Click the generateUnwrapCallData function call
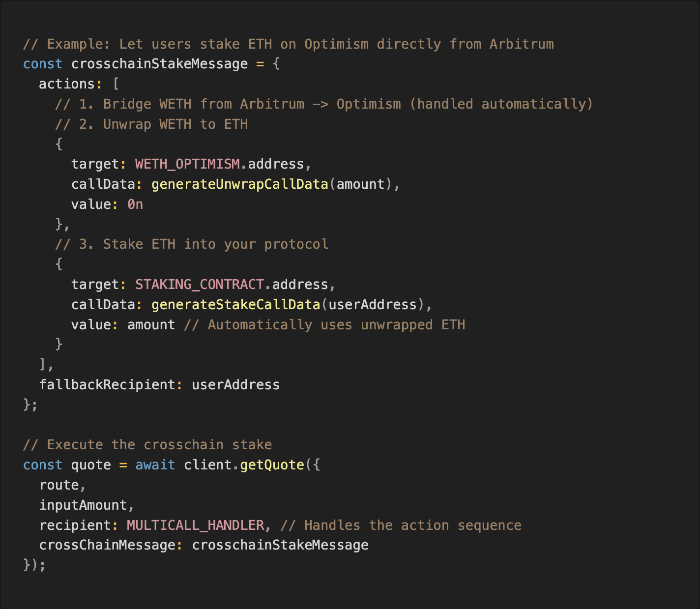Viewport: 700px width, 609px height. point(239,184)
